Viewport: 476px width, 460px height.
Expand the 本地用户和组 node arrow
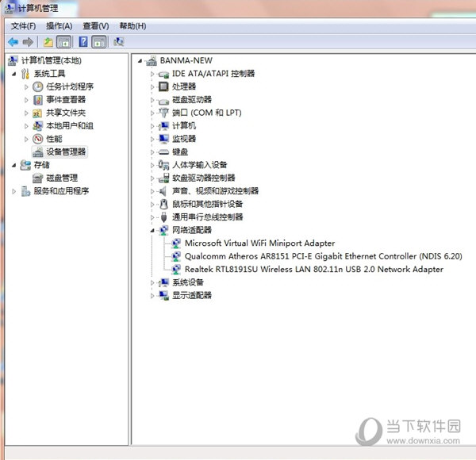tap(26, 126)
